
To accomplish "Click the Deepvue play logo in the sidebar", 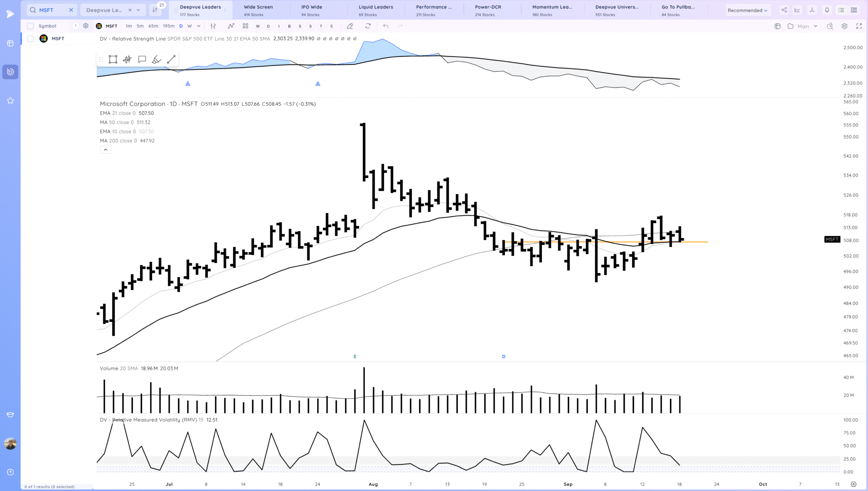I will pos(10,14).
